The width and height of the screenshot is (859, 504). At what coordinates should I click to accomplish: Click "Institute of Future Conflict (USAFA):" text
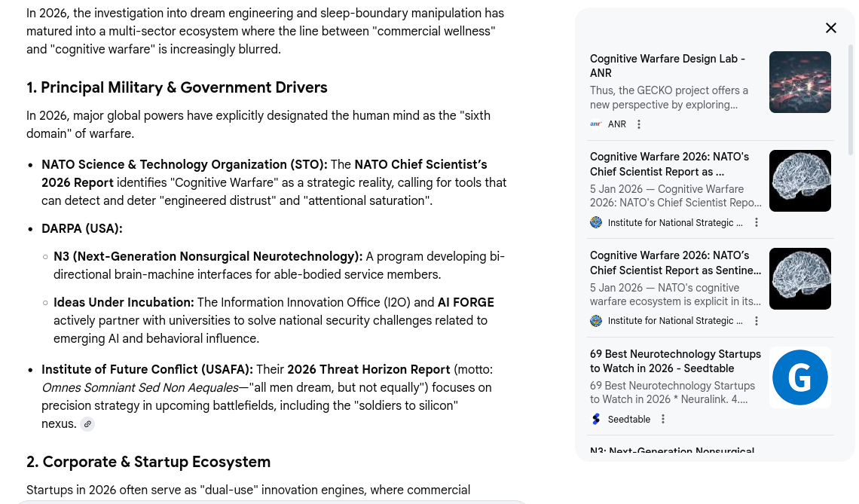tap(148, 370)
